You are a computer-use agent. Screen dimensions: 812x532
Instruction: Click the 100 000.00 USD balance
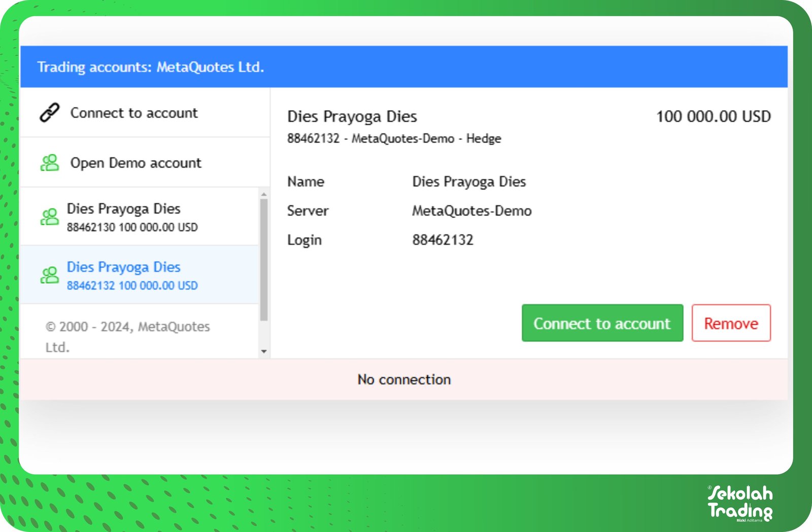point(714,117)
